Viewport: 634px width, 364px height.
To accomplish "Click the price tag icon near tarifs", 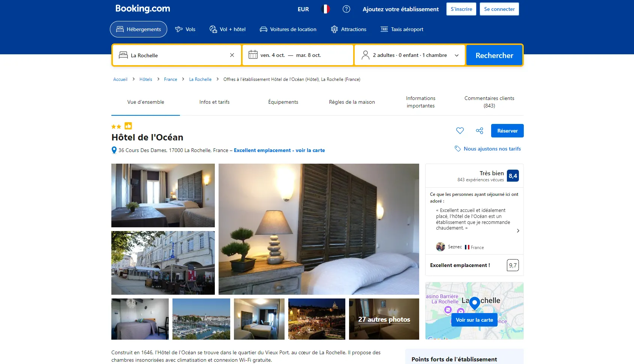I will pos(457,149).
